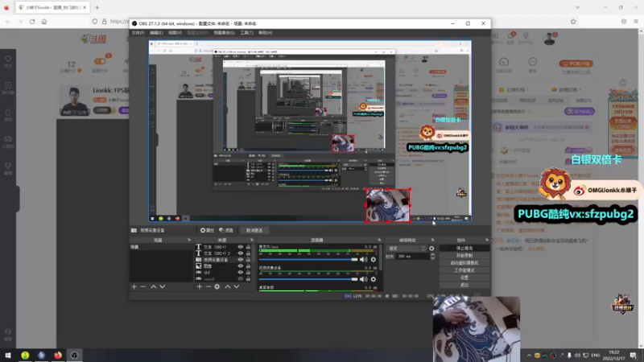Image resolution: width=644 pixels, height=362 pixels.
Task: Remove the selected scene with the minus icon under the 场景 list
Action: click(x=143, y=286)
